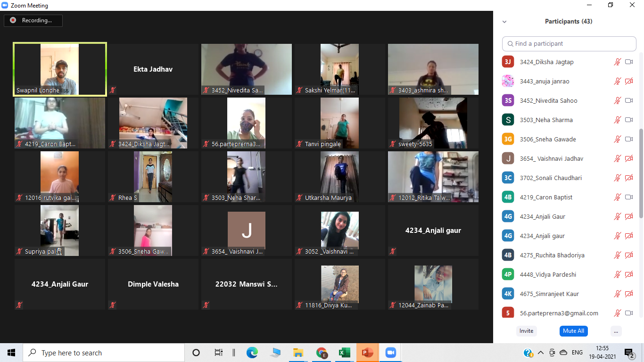Open Zoom app from Windows taskbar
The height and width of the screenshot is (362, 644).
tap(390, 353)
